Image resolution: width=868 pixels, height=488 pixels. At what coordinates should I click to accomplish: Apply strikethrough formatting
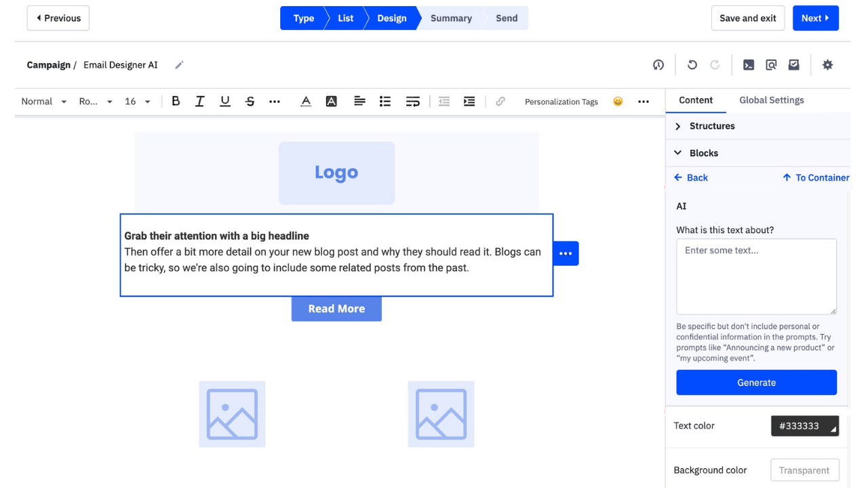tap(250, 101)
